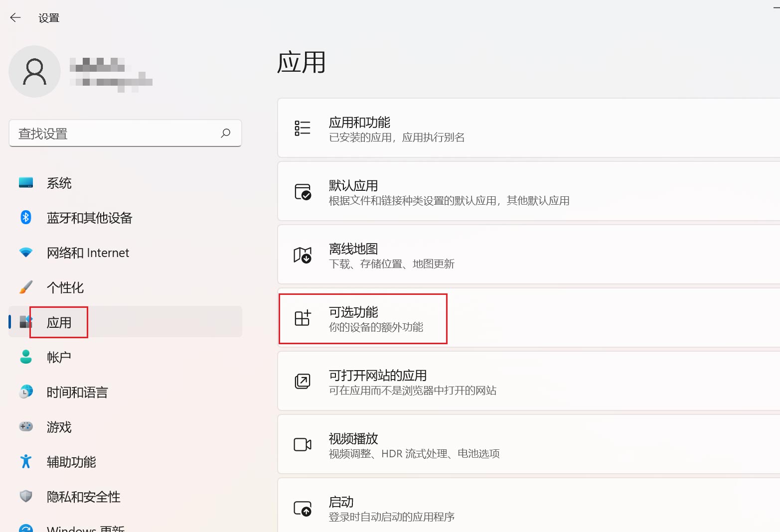Click the search magnifier icon

point(225,133)
